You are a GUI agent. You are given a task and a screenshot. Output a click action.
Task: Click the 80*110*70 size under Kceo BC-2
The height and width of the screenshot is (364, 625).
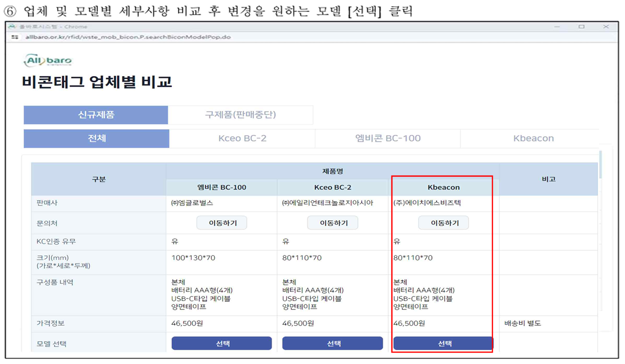coord(302,258)
